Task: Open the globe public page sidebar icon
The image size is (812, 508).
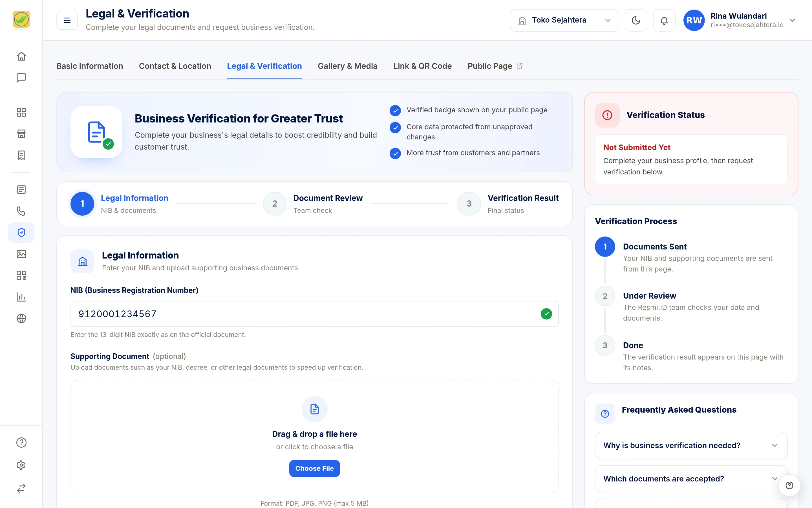Action: [x=21, y=318]
